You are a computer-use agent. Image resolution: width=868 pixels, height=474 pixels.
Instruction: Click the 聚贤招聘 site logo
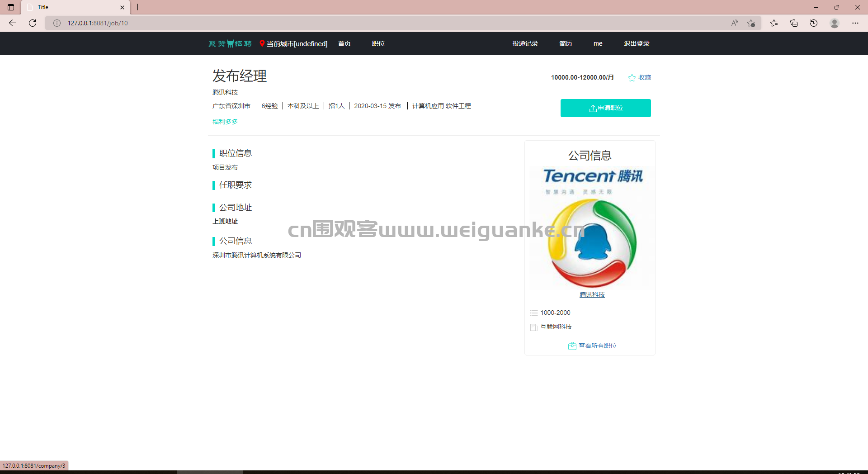[230, 43]
